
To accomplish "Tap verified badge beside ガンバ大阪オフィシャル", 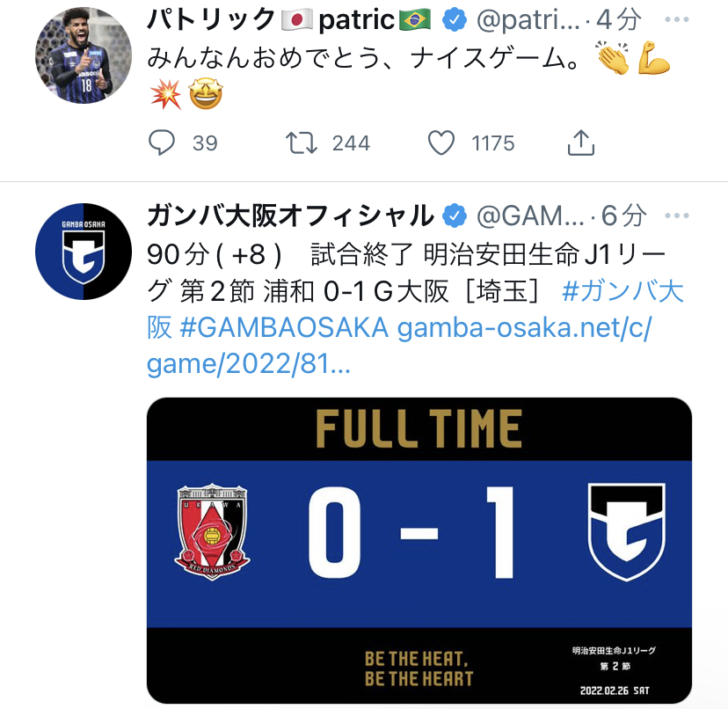I will click(454, 216).
